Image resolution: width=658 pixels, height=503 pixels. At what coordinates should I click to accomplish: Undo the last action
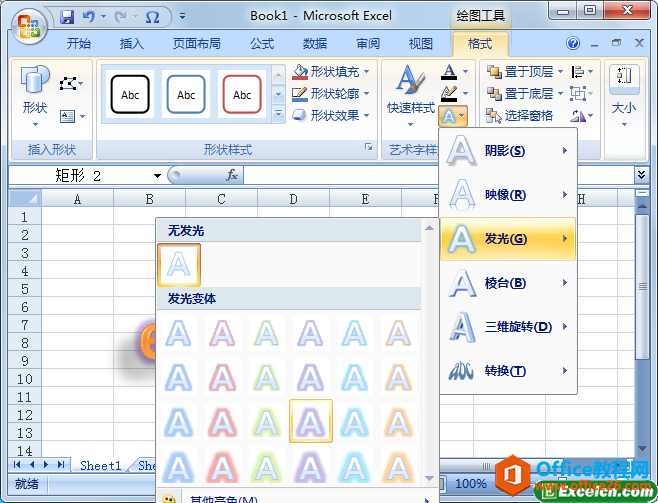point(88,17)
